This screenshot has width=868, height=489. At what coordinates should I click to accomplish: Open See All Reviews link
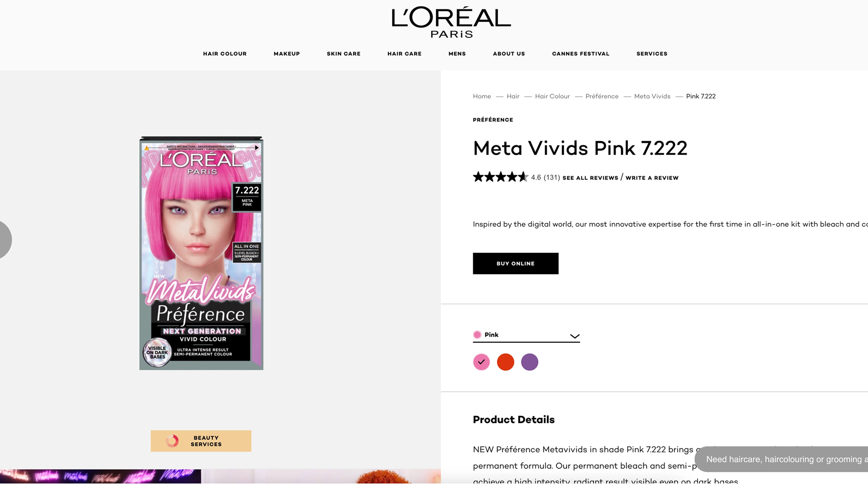coord(590,178)
